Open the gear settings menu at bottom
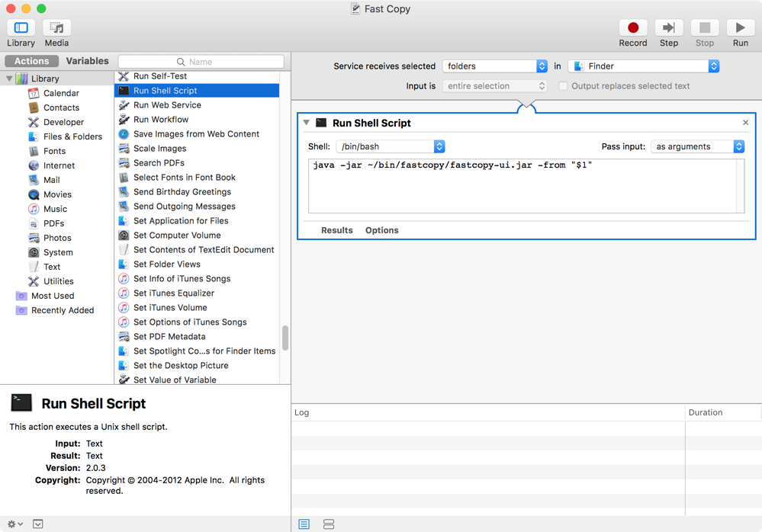Image resolution: width=762 pixels, height=532 pixels. (15, 524)
